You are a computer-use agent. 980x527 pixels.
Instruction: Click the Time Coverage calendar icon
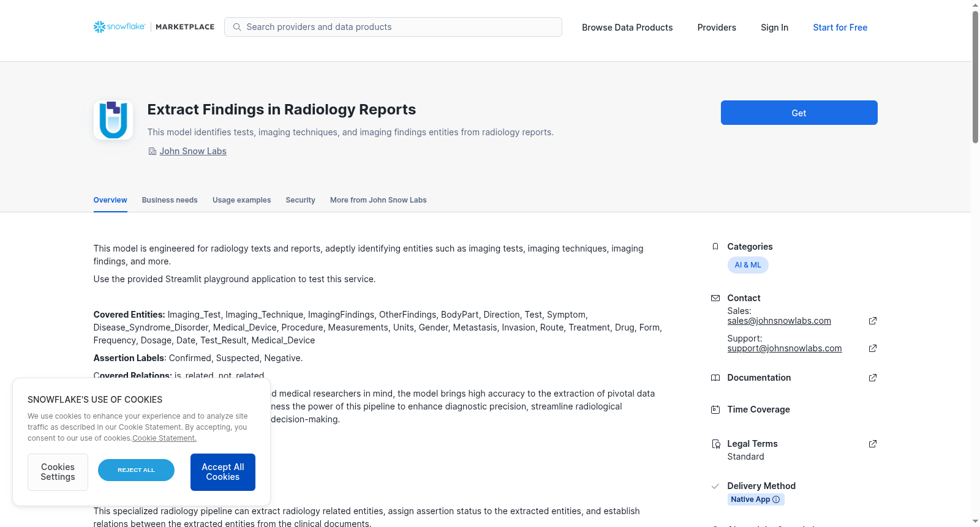pyautogui.click(x=715, y=409)
